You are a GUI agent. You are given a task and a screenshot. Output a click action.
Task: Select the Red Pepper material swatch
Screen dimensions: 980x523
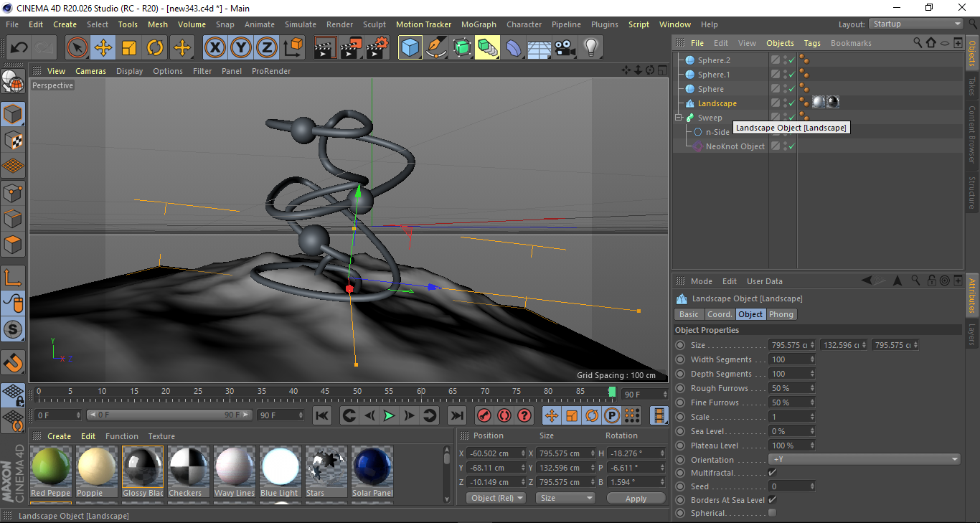tap(51, 471)
